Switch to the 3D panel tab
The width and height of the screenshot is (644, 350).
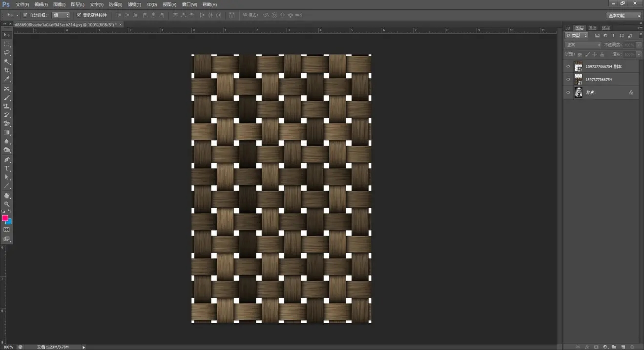[x=568, y=28]
